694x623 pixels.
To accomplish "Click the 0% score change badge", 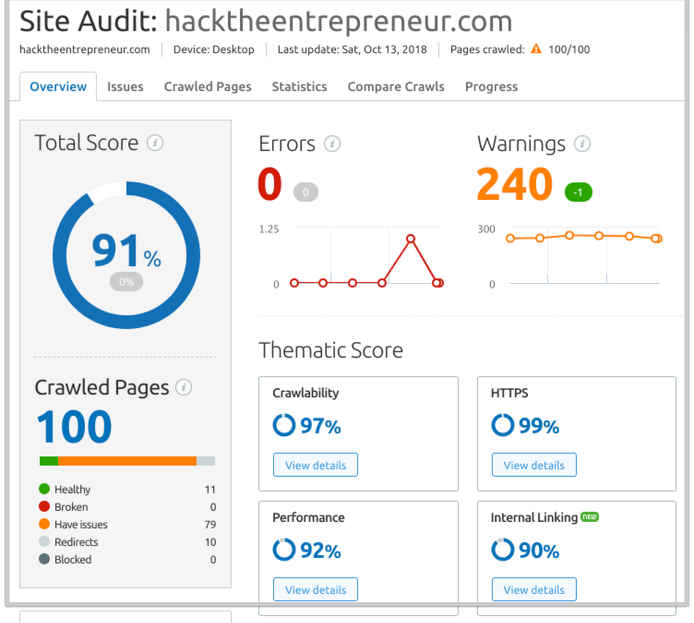I will point(126,282).
